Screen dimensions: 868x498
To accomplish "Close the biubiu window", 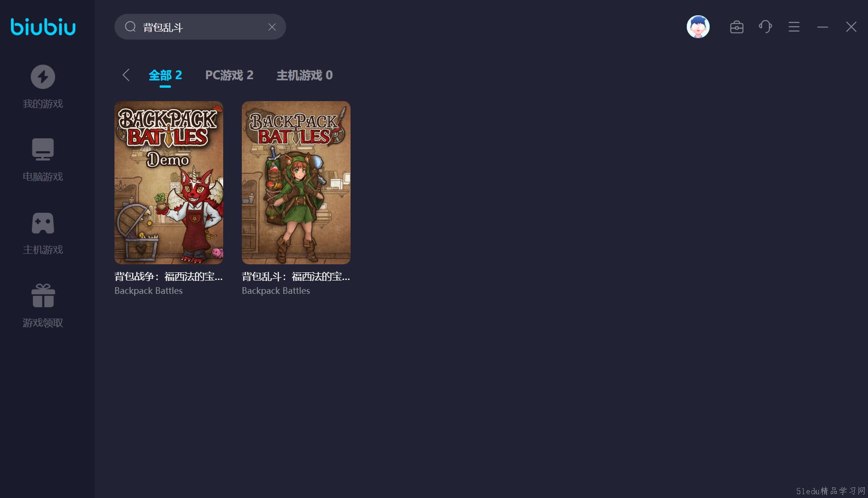I will [x=851, y=27].
